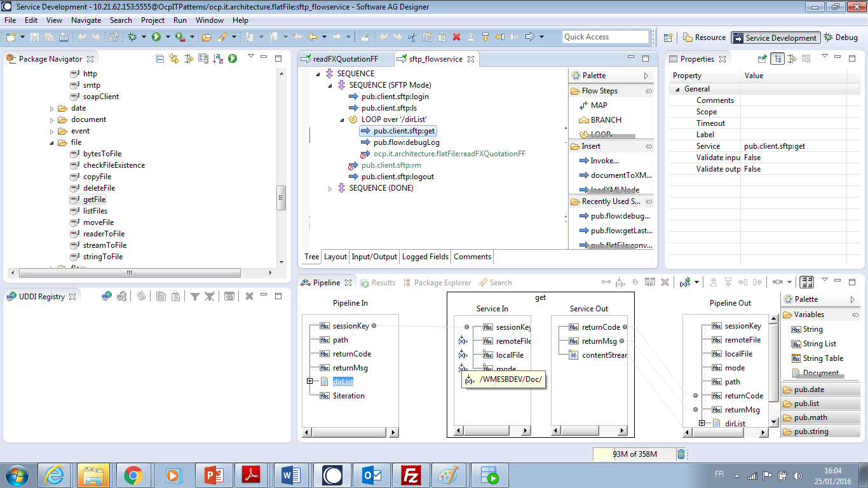
Task: Click the red X Delete icon in the toolbar
Action: pyautogui.click(x=456, y=37)
